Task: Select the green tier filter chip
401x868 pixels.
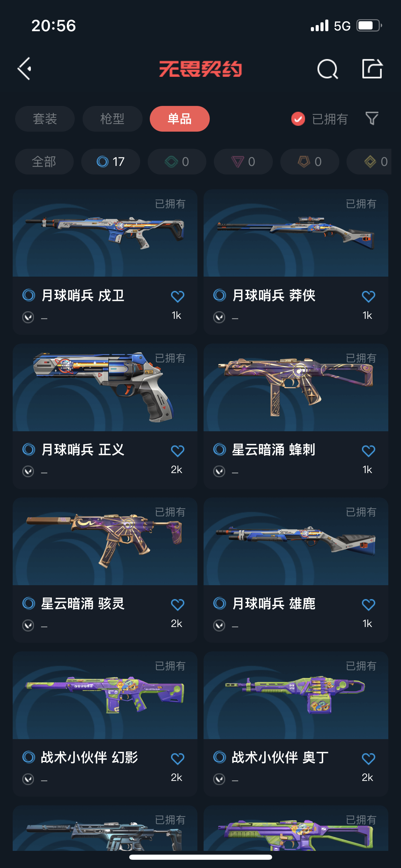Action: (x=177, y=161)
